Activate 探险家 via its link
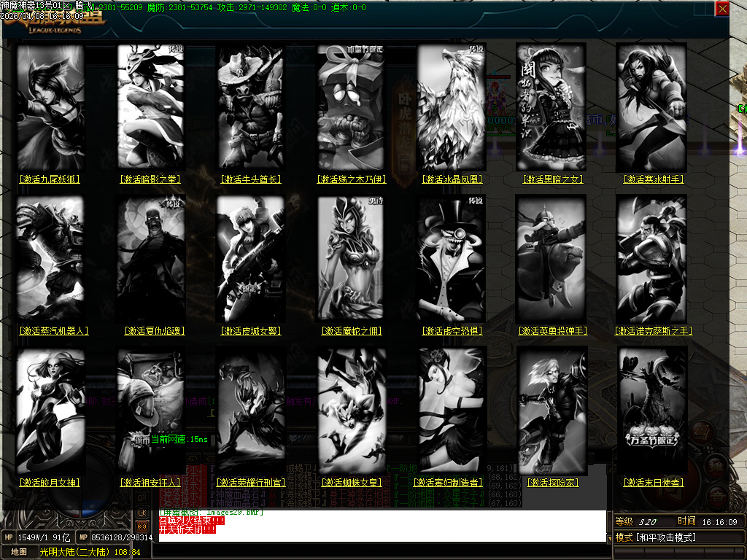The width and height of the screenshot is (747, 560). pyautogui.click(x=552, y=483)
